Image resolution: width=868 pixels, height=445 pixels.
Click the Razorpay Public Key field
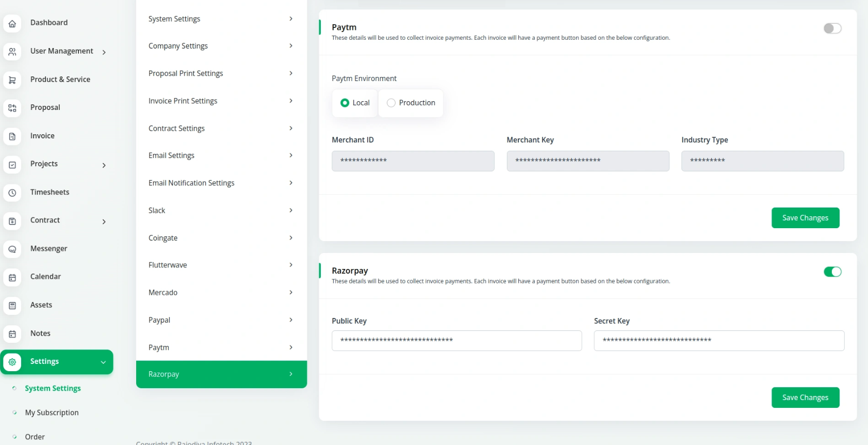pyautogui.click(x=456, y=341)
